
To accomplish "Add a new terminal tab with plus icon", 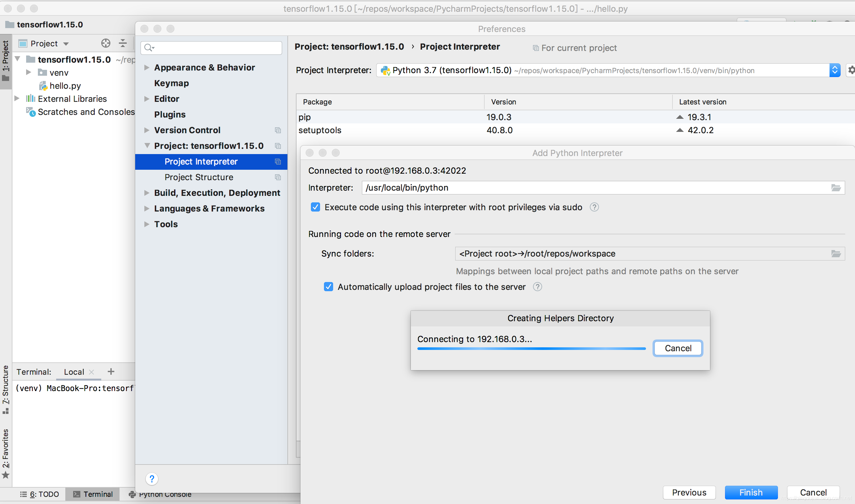I will [x=111, y=371].
